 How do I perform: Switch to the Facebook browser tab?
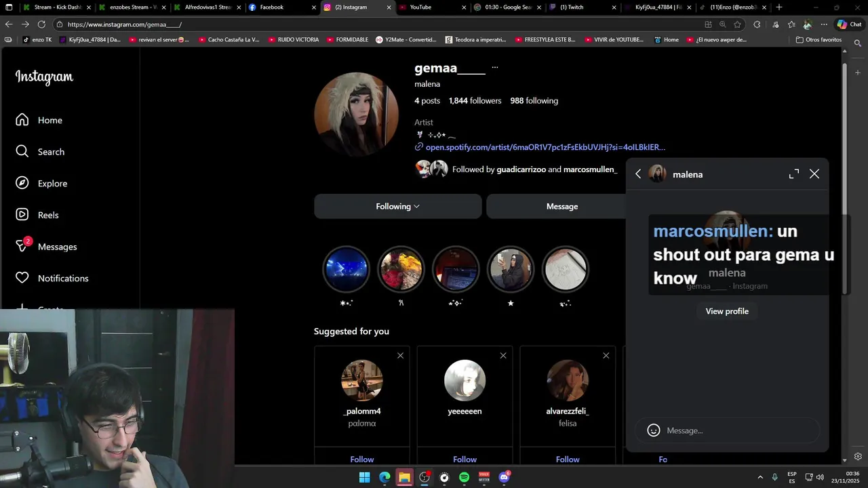point(281,7)
